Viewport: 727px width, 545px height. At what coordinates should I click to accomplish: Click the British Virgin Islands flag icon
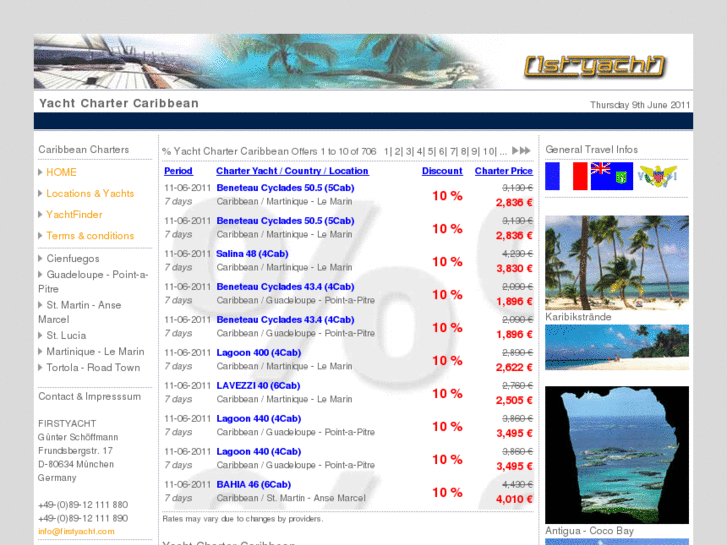point(612,176)
